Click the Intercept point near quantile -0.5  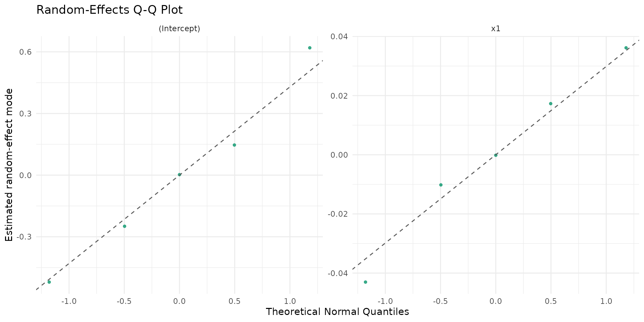coord(124,226)
